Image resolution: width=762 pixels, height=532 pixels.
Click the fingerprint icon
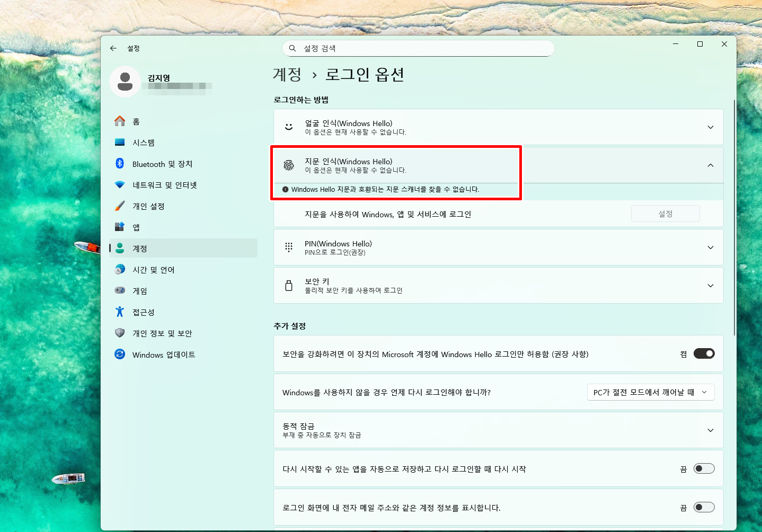[289, 165]
